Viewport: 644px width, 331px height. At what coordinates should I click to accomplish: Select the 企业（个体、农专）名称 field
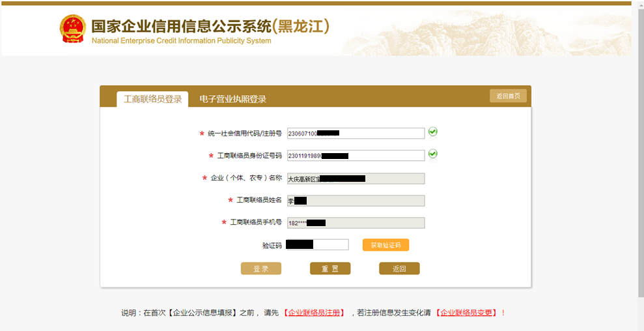(356, 179)
